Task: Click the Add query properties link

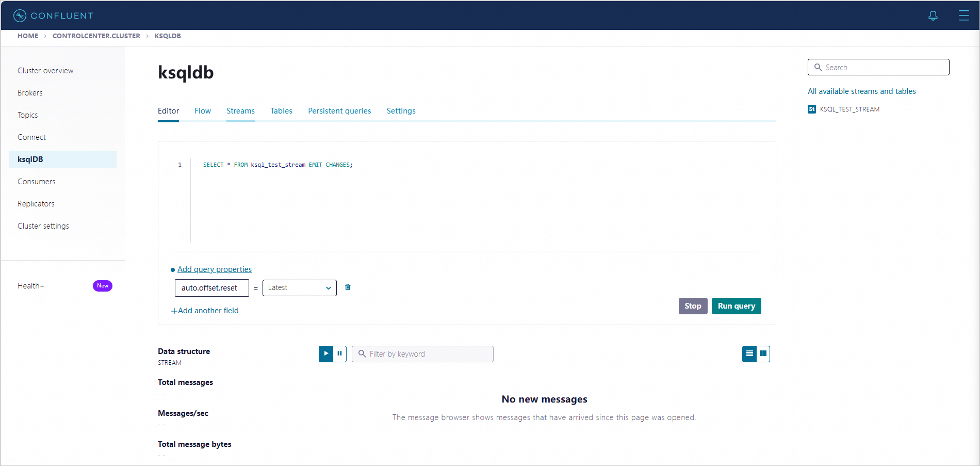Action: click(x=215, y=269)
